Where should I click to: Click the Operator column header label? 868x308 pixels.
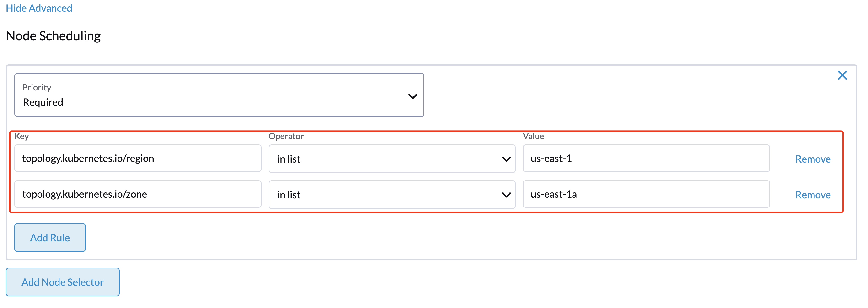pos(286,136)
